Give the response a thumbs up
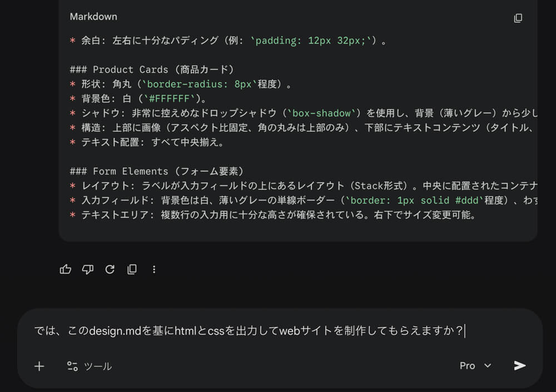Screen dimensions: 556x392 pyautogui.click(x=66, y=270)
